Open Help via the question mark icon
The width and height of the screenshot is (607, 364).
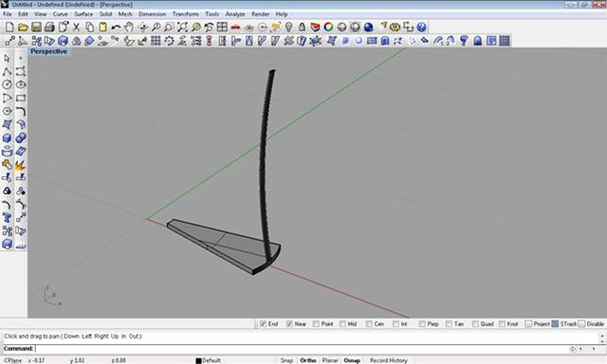coord(421,27)
